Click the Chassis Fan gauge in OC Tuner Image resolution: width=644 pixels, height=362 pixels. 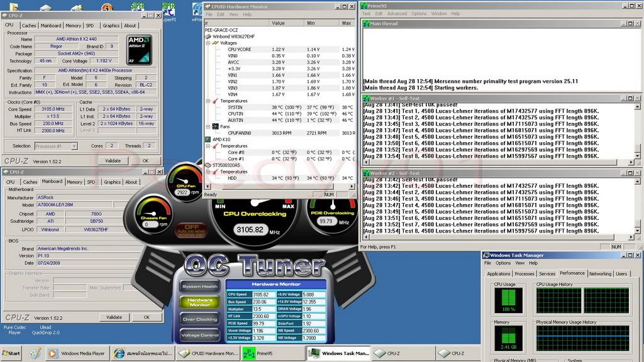[154, 215]
